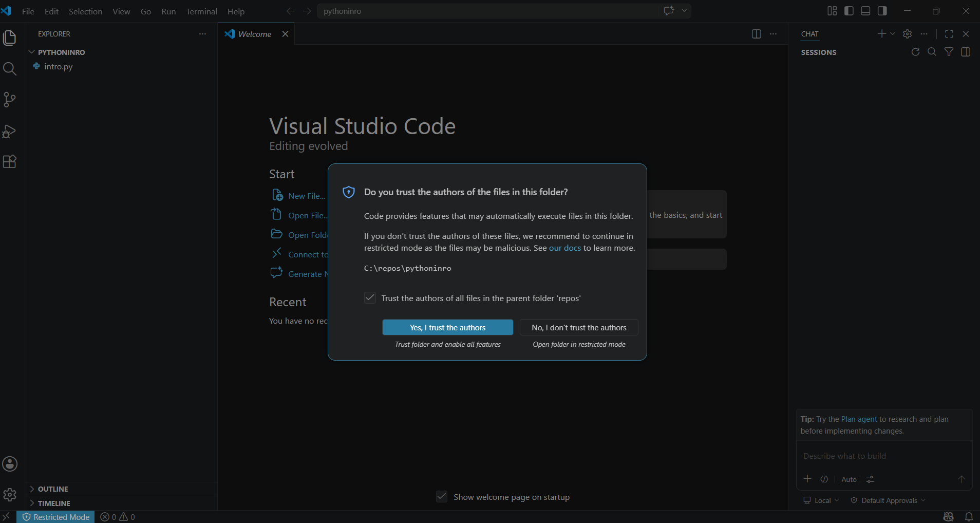Screen dimensions: 980x523
Task: Click the split editor right icon
Action: pyautogui.click(x=756, y=34)
